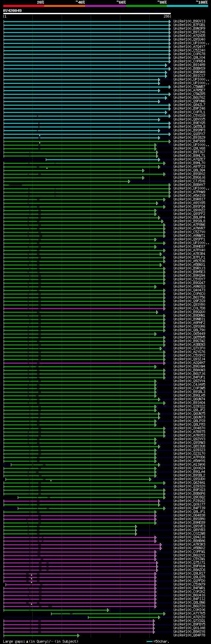
Task: Select hit label UniRef100_C5YDY7
Action: click(x=189, y=279)
